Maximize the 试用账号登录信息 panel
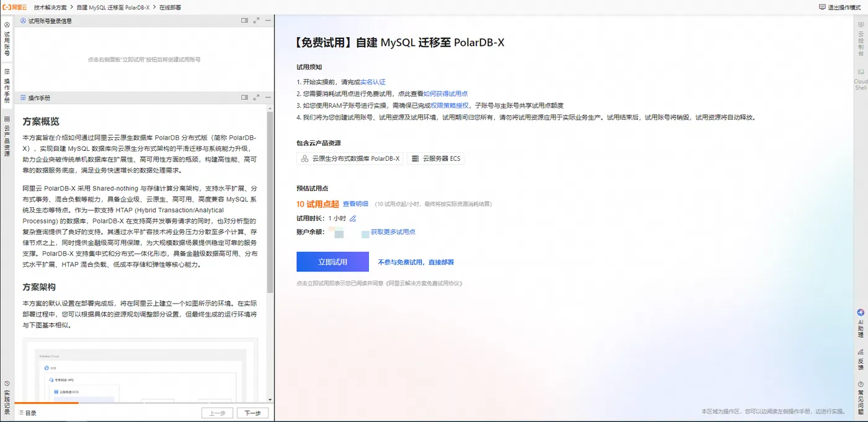868x422 pixels. (257, 20)
